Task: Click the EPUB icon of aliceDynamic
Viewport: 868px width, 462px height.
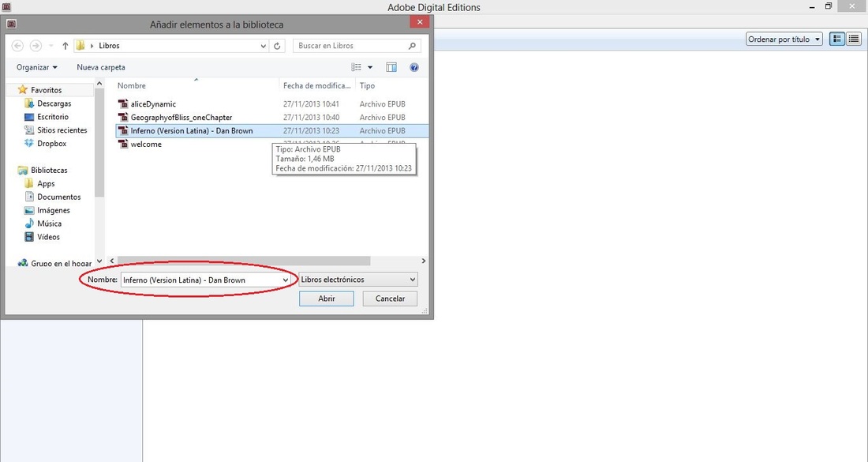Action: (x=123, y=103)
